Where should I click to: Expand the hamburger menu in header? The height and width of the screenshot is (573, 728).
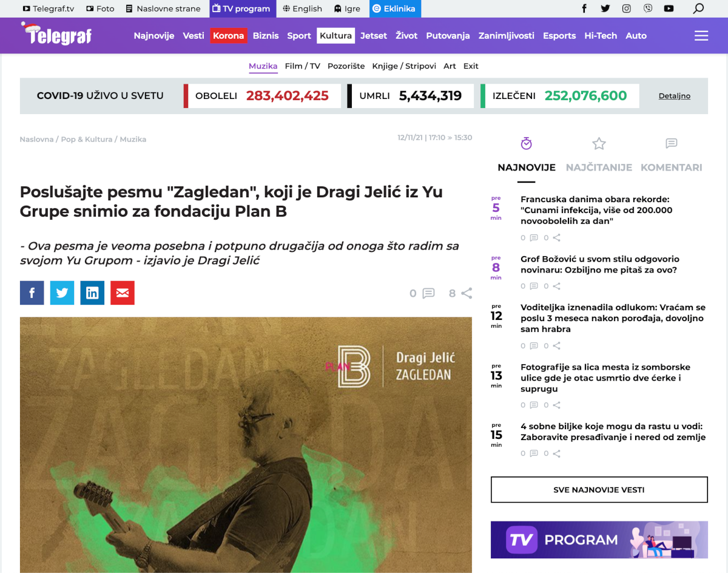[701, 36]
